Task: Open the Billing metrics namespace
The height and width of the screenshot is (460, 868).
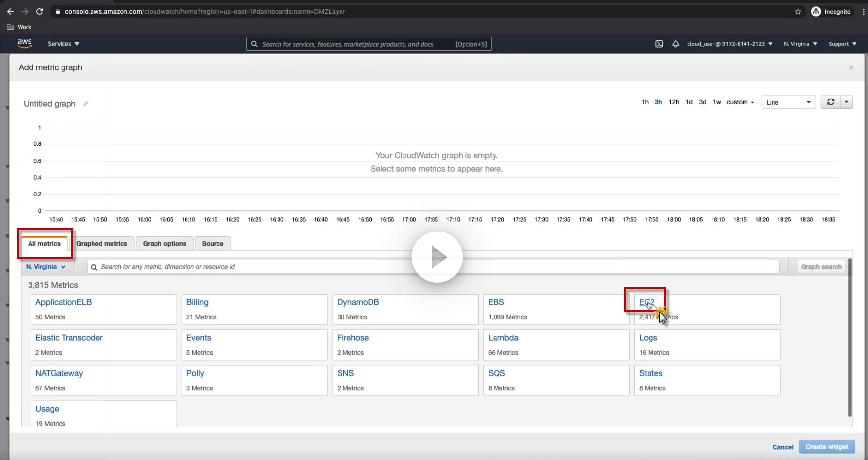Action: pos(197,302)
